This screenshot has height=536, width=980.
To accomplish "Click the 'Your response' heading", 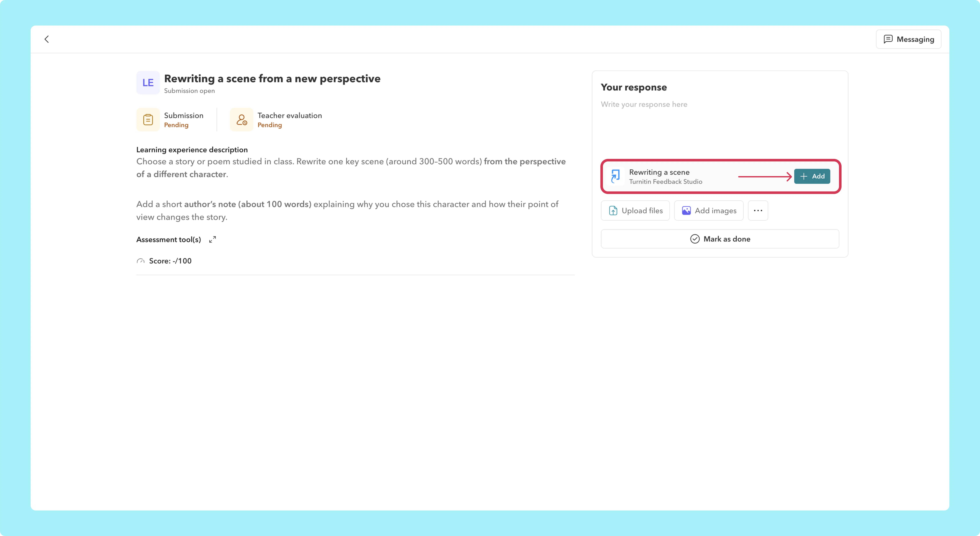I will pyautogui.click(x=634, y=87).
